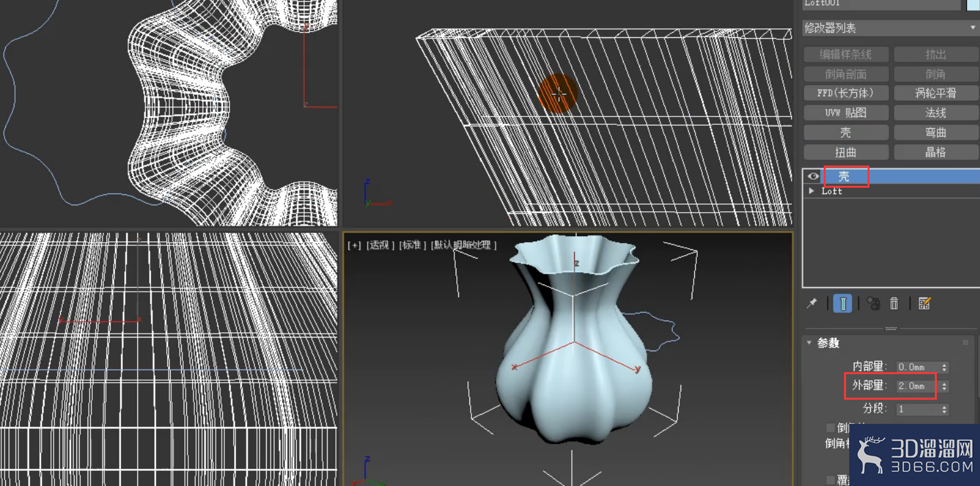Viewport: 980px width, 486px height.
Task: Click the 分段 value field
Action: click(x=917, y=409)
